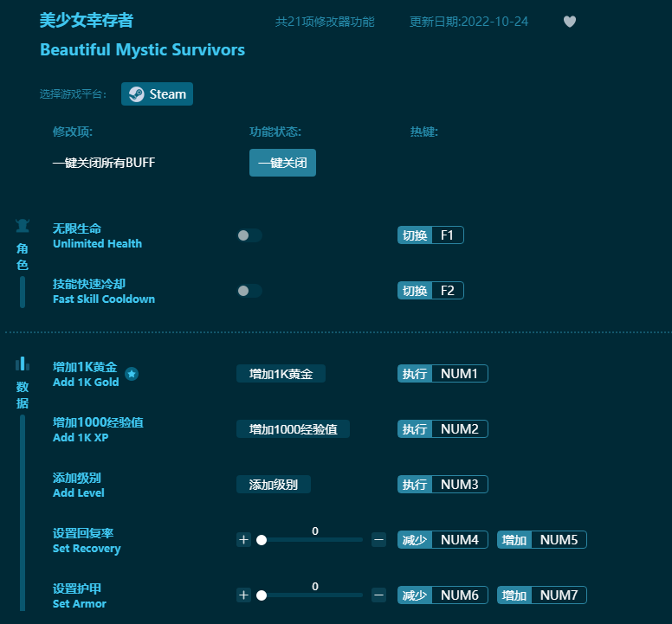
Task: Click the NUM1 execute hotkey box
Action: (x=443, y=374)
